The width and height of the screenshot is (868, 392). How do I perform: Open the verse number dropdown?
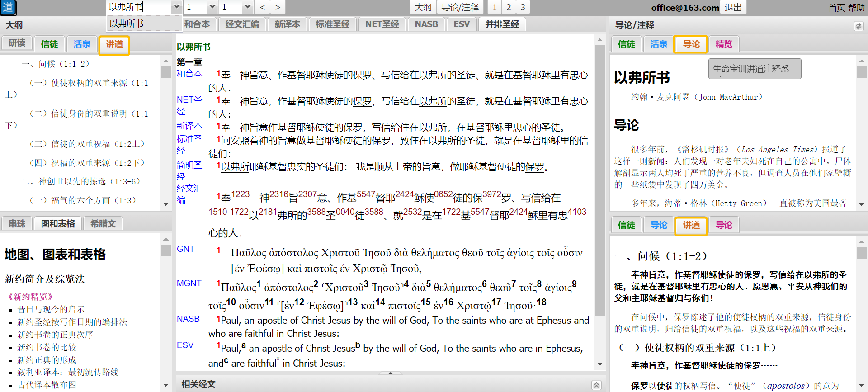[x=247, y=7]
